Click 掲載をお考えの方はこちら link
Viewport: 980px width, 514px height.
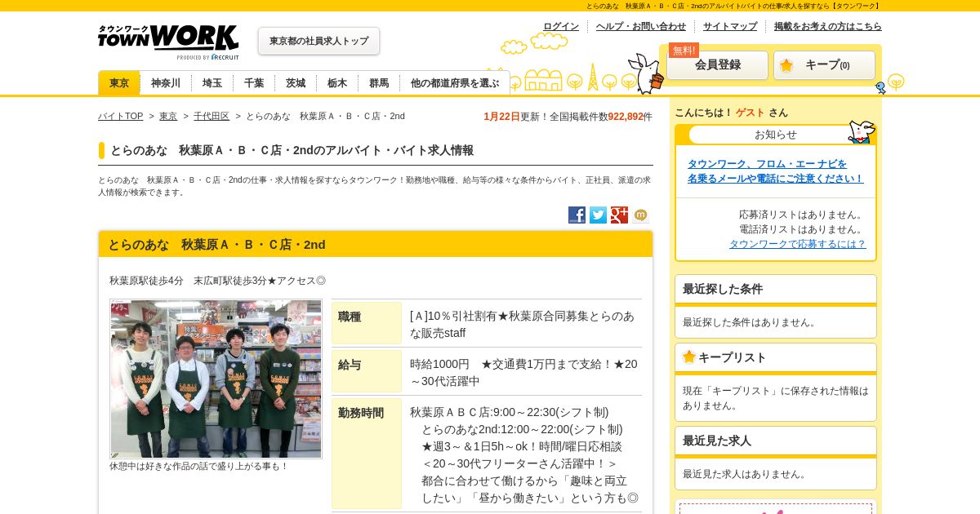828,26
